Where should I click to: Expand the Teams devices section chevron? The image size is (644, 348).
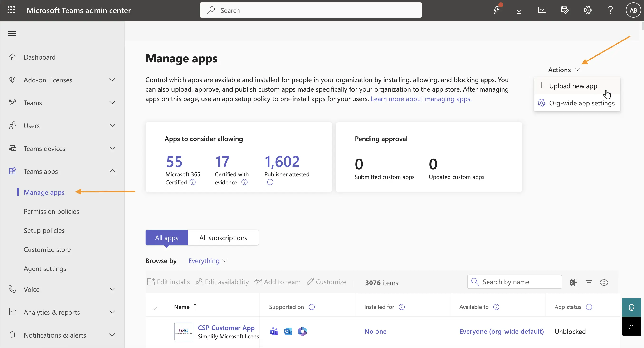(x=112, y=148)
